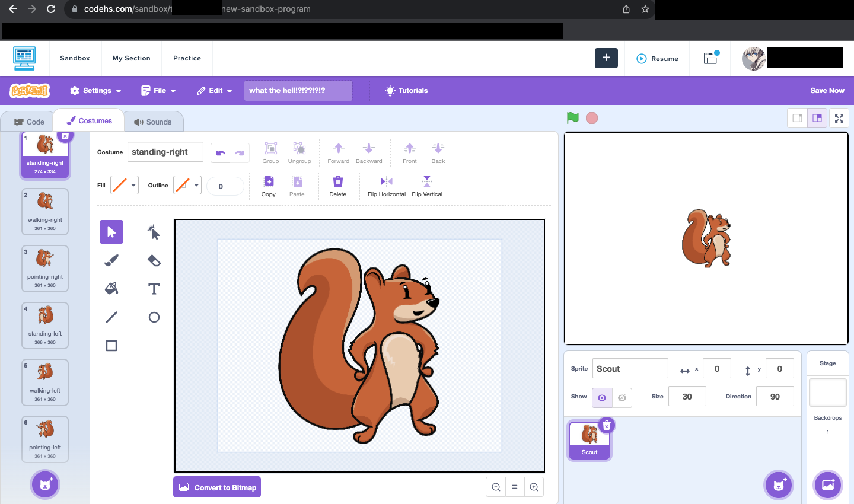Select the walking-left costume thumbnail

click(x=44, y=382)
